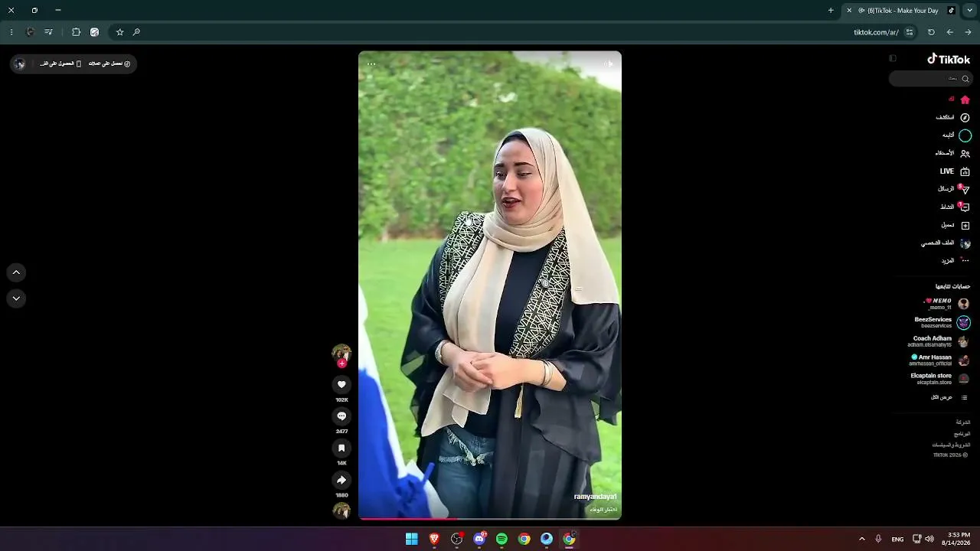Open the three-dot options on the video
Image resolution: width=980 pixels, height=551 pixels.
pos(371,64)
